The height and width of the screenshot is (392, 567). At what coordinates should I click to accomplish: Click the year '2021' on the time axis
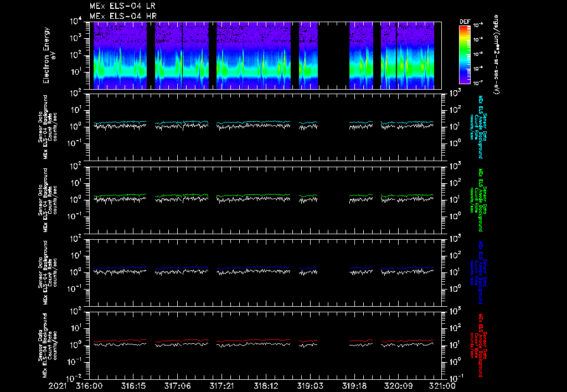58,386
